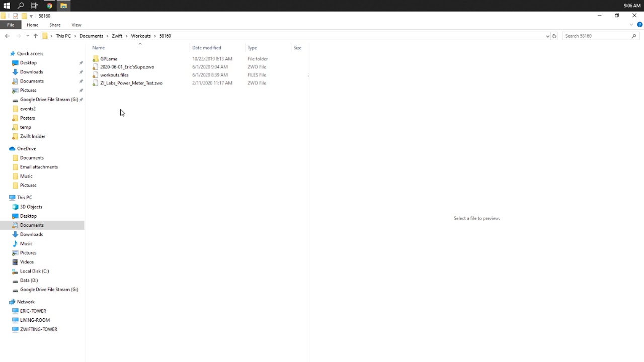Open the ZWIFTING-TOWER network computer
Viewport: 644px width, 362px height.
point(38,329)
